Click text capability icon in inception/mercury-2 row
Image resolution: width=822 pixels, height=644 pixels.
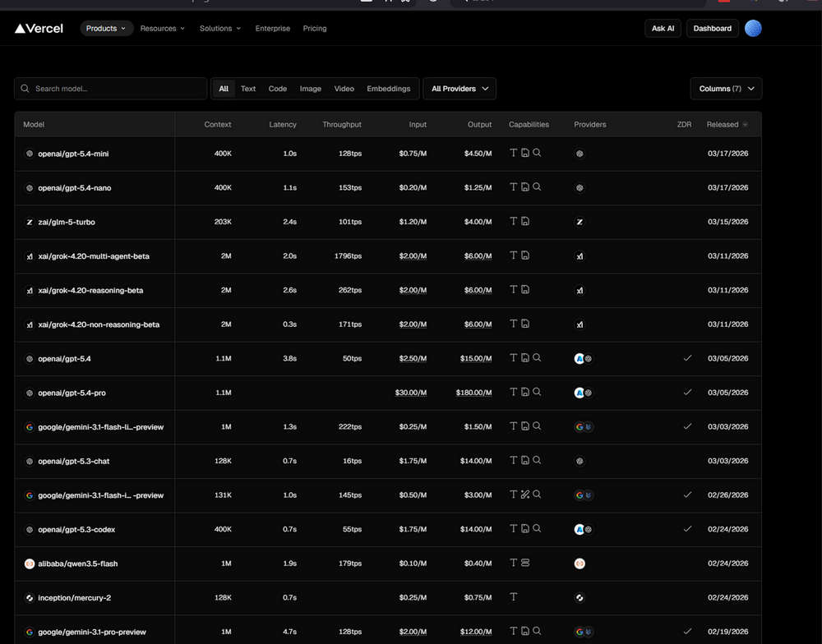513,596
